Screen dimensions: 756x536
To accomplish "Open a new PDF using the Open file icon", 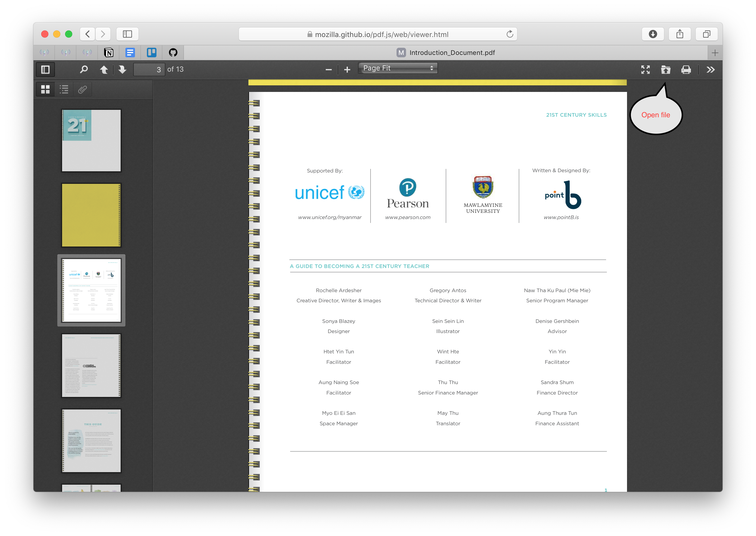I will (x=666, y=69).
